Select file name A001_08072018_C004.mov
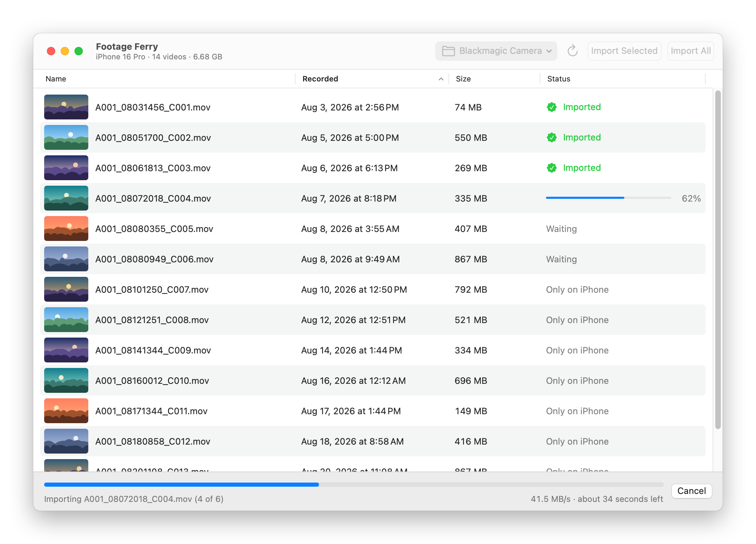Viewport: 756px width, 544px height. tap(153, 198)
